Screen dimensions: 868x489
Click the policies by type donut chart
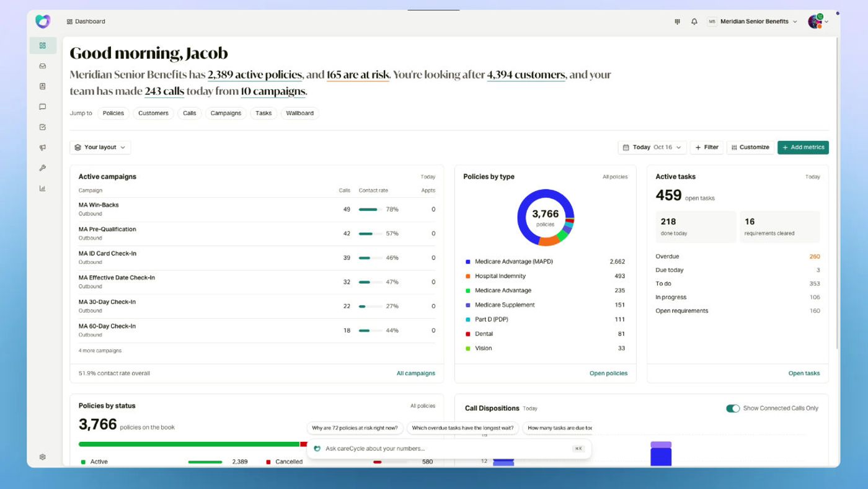pos(546,217)
